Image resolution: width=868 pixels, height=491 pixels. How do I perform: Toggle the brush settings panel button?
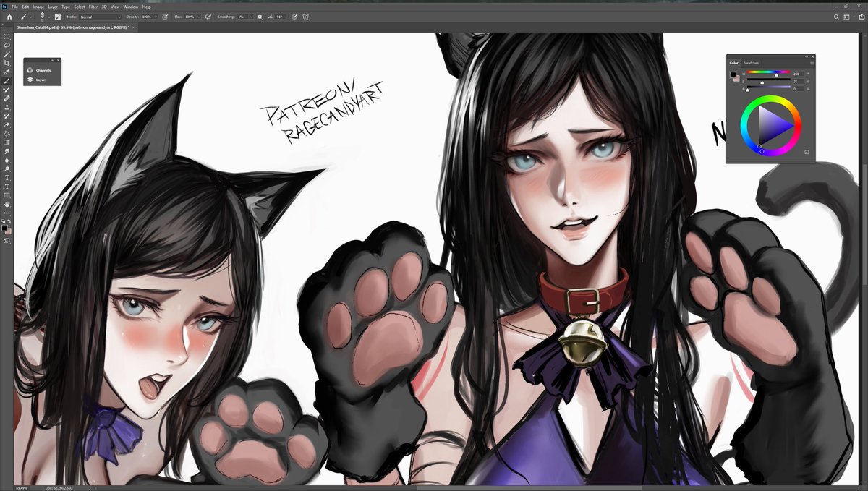[x=58, y=17]
